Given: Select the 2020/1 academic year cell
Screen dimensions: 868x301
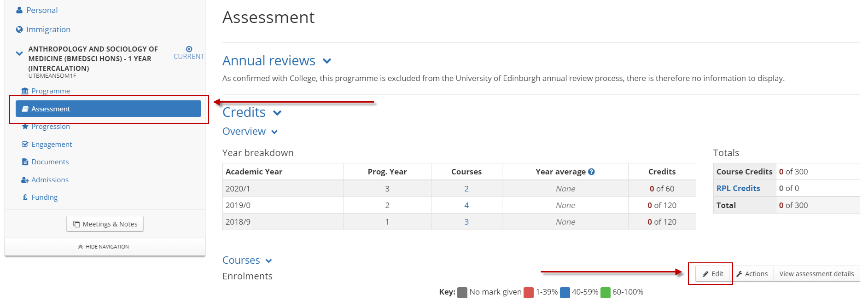Looking at the screenshot, I should pos(283,189).
